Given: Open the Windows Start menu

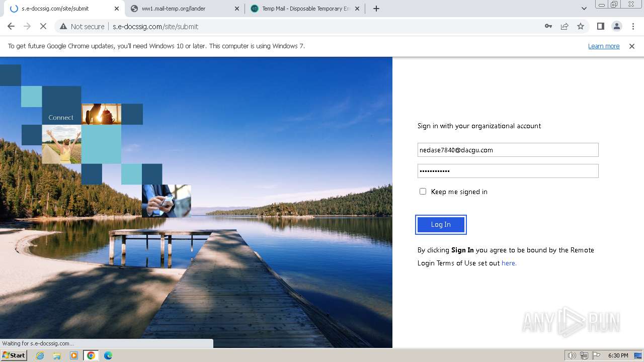Looking at the screenshot, I should tap(14, 355).
